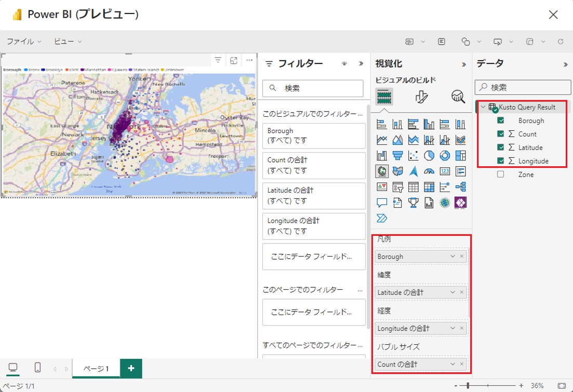Toggle filter pane visibility eye icon
The image size is (573, 392).
(x=344, y=64)
